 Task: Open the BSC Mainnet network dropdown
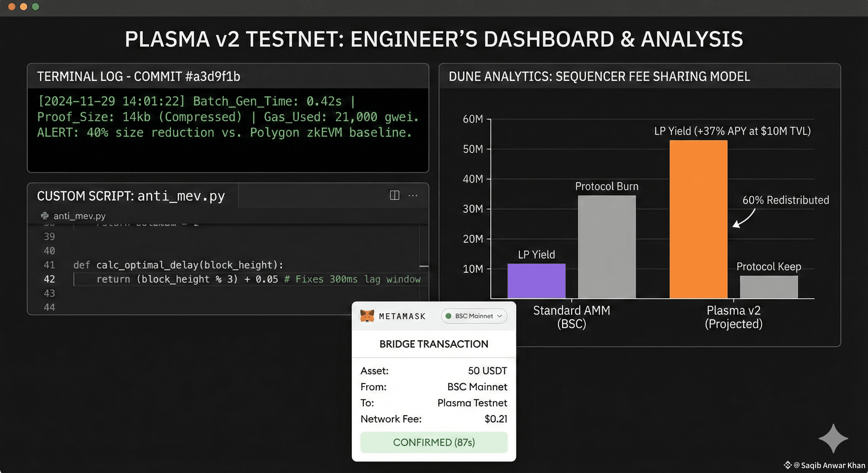[x=474, y=316]
